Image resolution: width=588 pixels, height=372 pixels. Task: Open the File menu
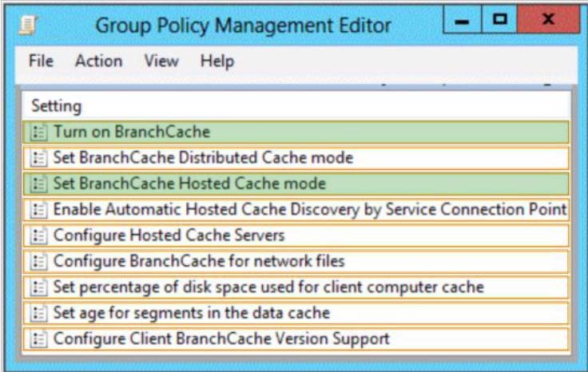pos(41,61)
